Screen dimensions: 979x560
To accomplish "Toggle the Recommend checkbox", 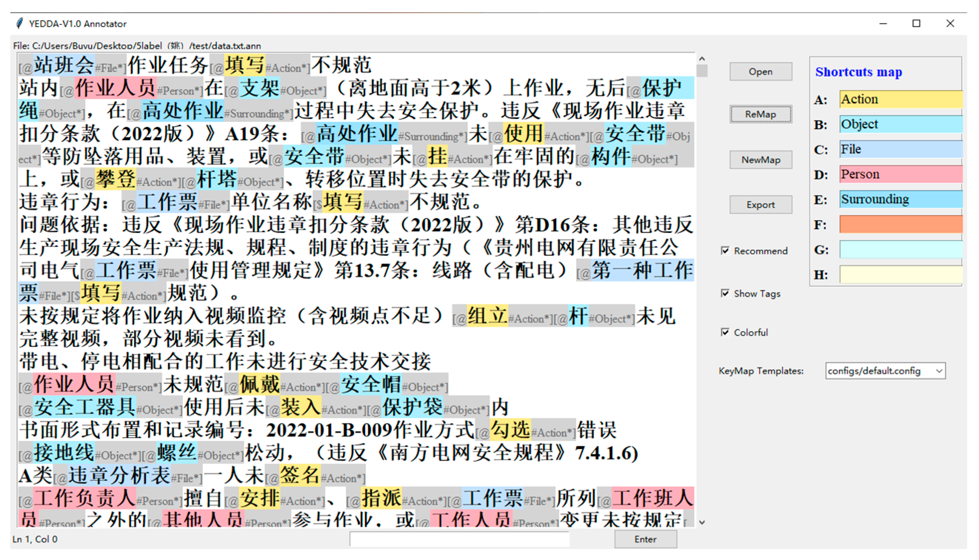I will click(x=725, y=251).
